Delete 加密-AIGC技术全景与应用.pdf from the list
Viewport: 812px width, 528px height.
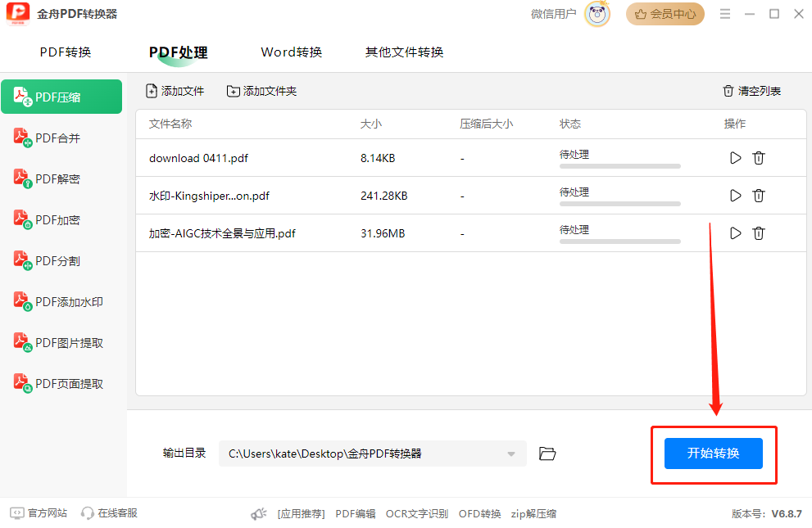pyautogui.click(x=759, y=233)
